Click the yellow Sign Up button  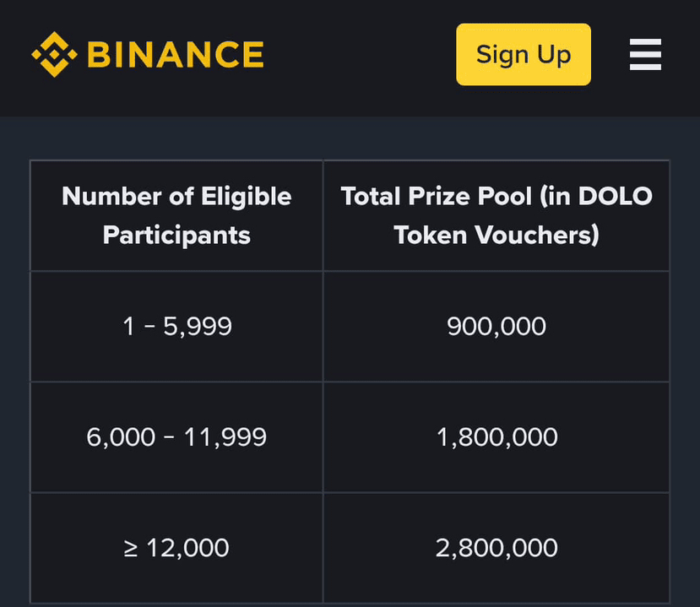click(x=524, y=54)
